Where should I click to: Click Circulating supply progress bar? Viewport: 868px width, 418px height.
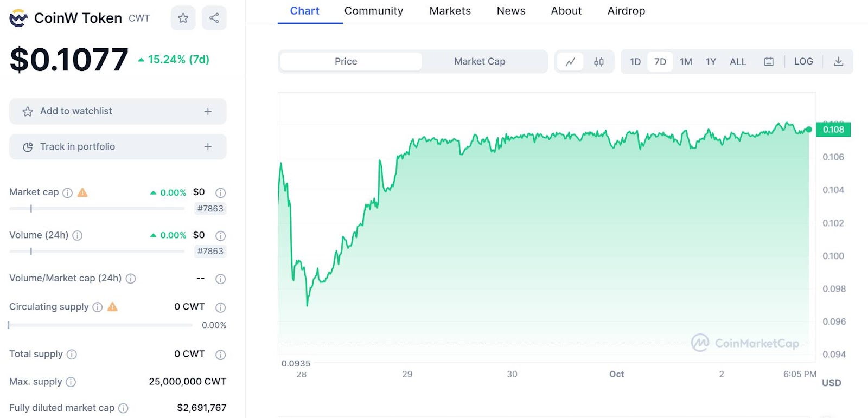pos(100,325)
